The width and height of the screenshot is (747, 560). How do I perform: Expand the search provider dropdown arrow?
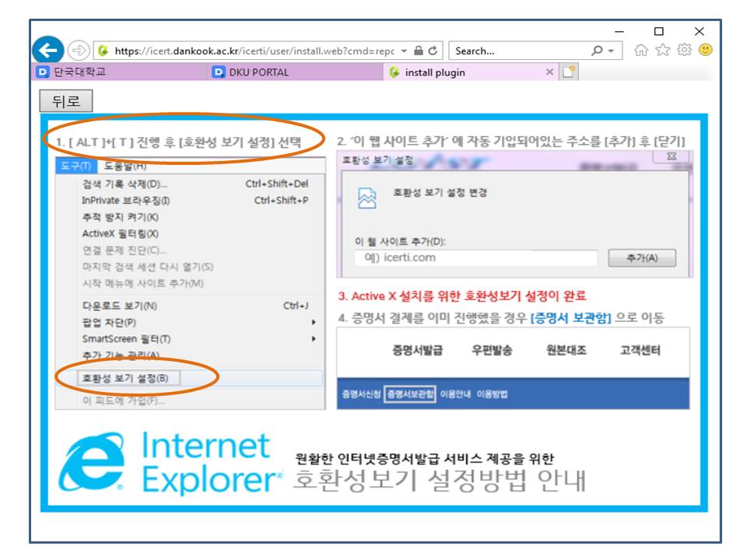tap(610, 51)
